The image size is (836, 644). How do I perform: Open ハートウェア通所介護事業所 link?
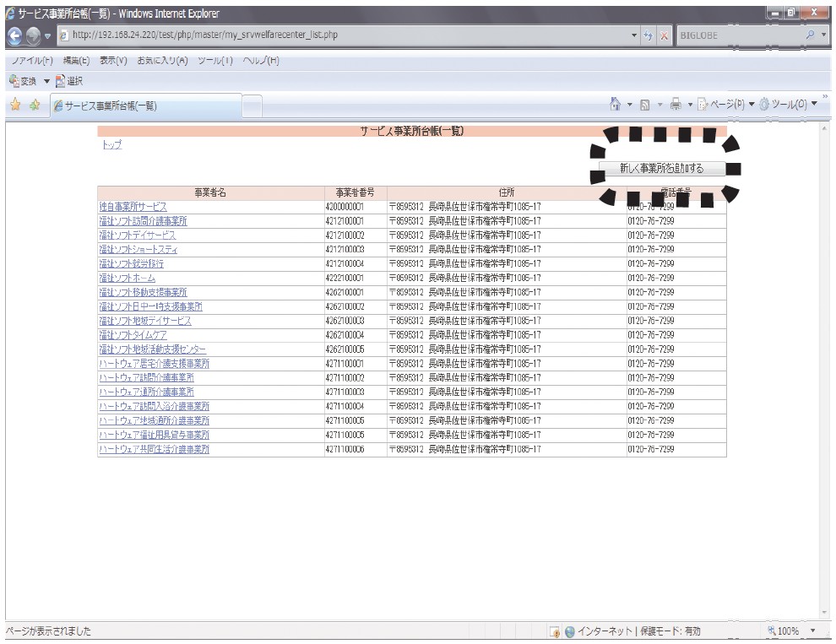point(147,392)
